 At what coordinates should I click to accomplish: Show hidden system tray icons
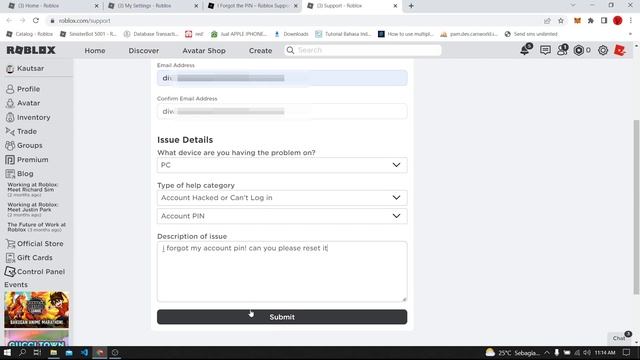[x=547, y=353]
